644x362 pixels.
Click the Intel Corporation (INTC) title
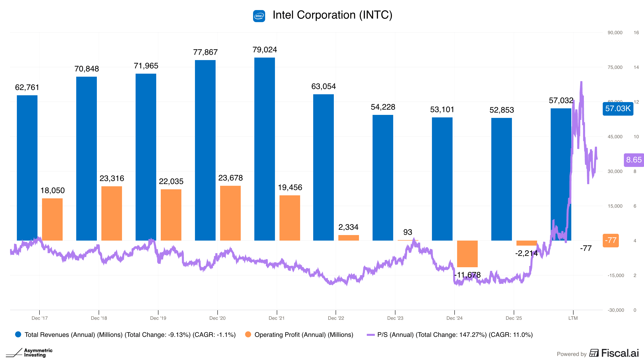pyautogui.click(x=332, y=15)
